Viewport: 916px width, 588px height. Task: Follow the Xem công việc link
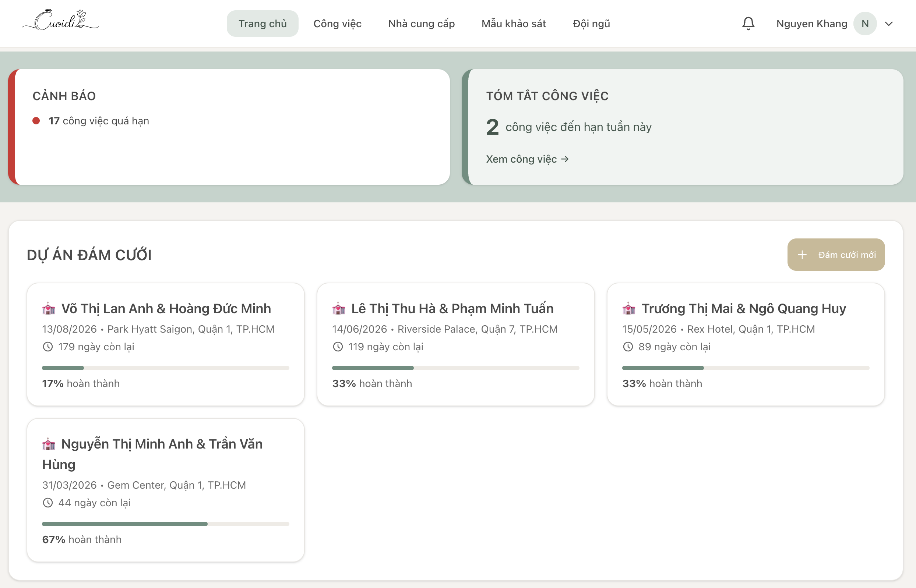(527, 159)
